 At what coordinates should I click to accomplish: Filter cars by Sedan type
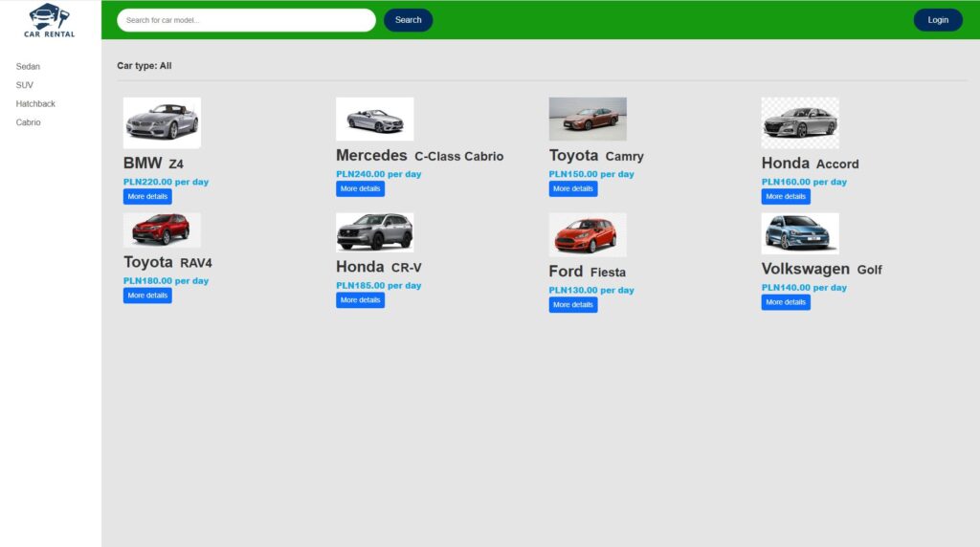click(29, 67)
